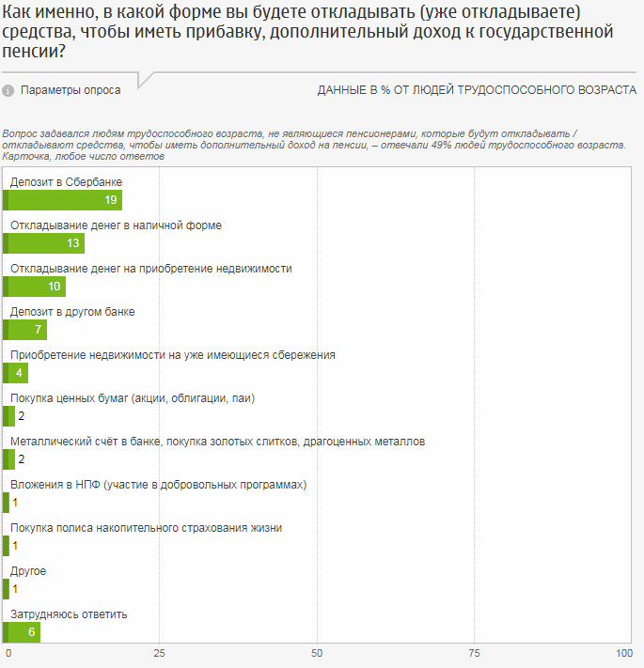Click the survey question heading text
Viewport: 644px width, 668px height.
[x=310, y=33]
